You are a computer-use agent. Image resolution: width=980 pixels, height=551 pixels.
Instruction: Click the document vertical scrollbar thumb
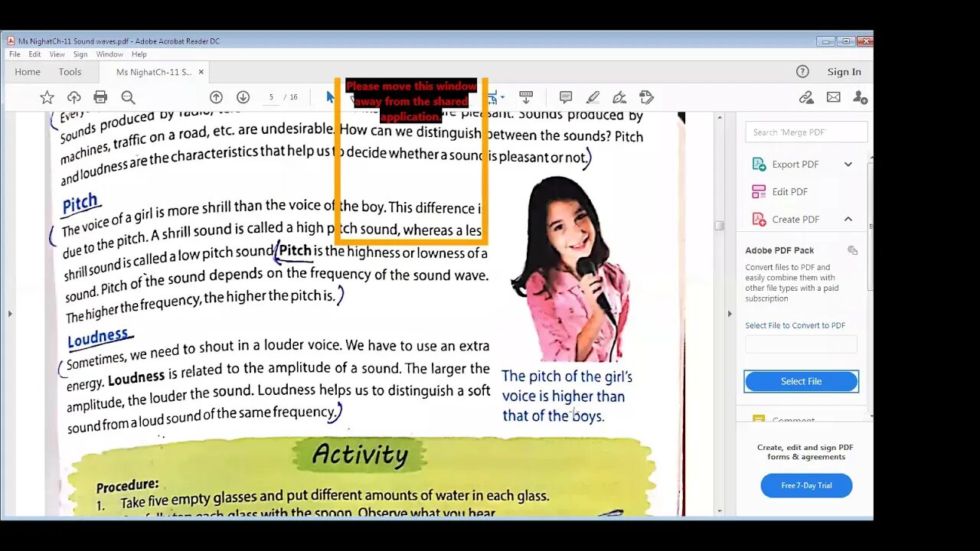[719, 225]
